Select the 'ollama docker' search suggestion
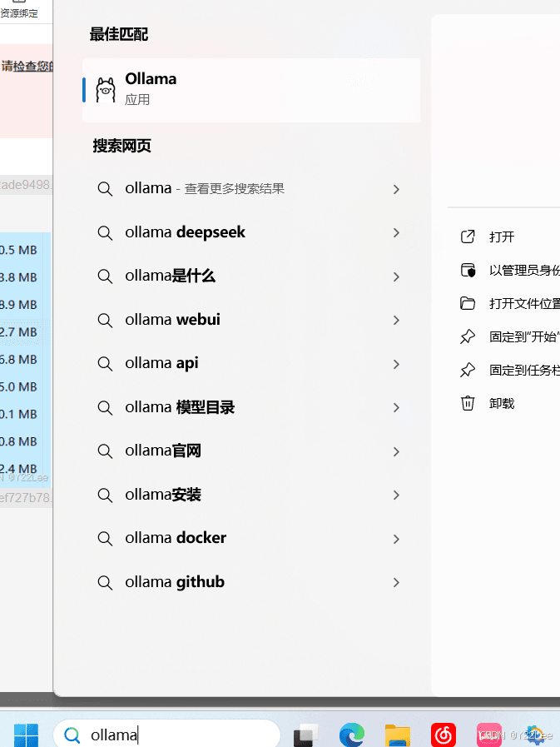The width and height of the screenshot is (560, 747). point(251,538)
